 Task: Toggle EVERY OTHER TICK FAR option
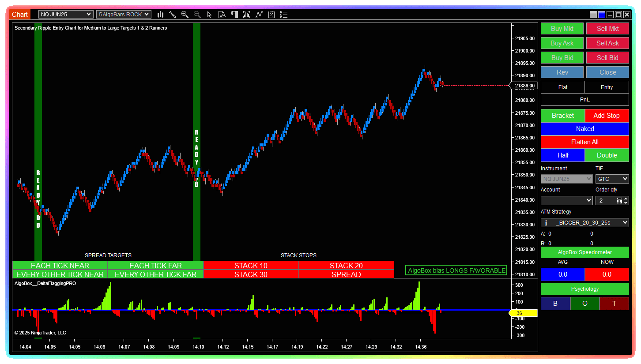[x=155, y=274]
